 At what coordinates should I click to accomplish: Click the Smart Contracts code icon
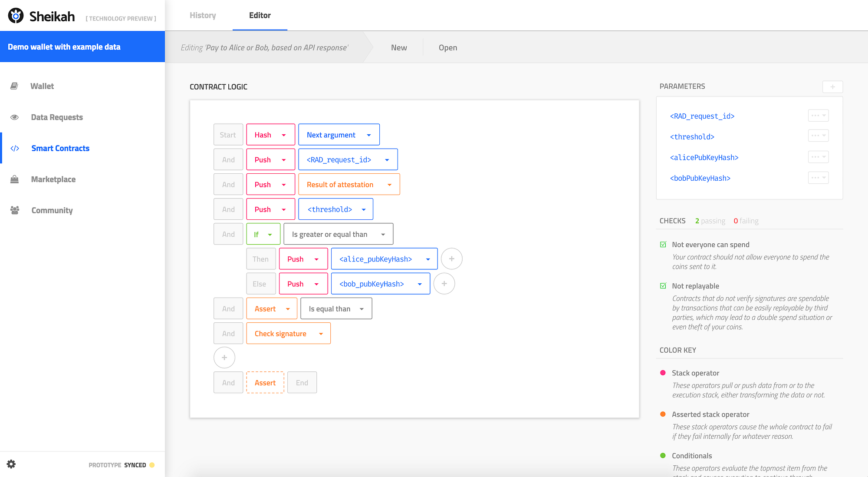click(x=15, y=149)
